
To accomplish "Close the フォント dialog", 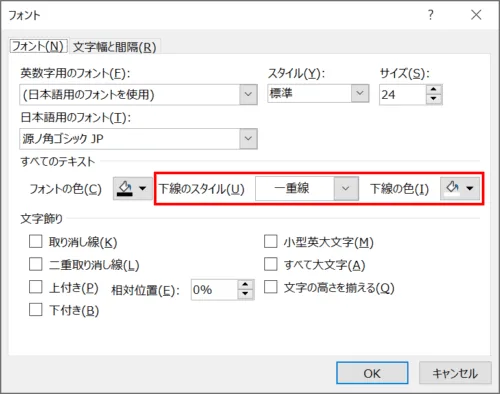I will [476, 15].
